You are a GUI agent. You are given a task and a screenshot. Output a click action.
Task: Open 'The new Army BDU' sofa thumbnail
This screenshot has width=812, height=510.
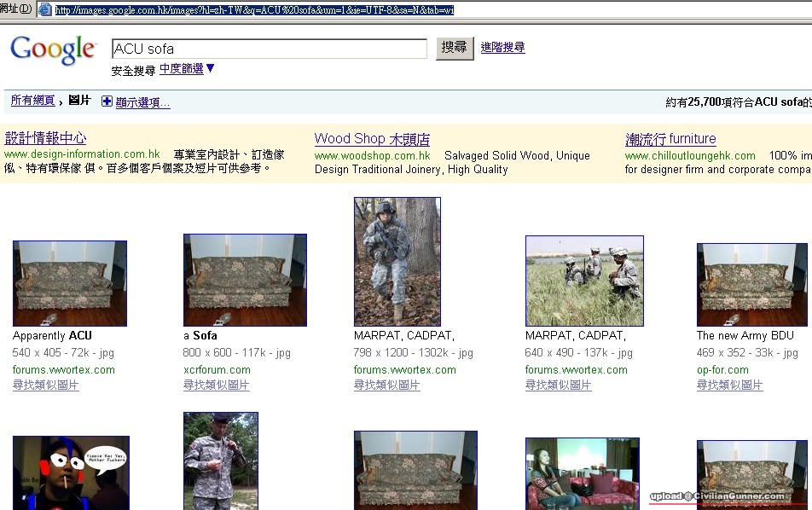[752, 284]
